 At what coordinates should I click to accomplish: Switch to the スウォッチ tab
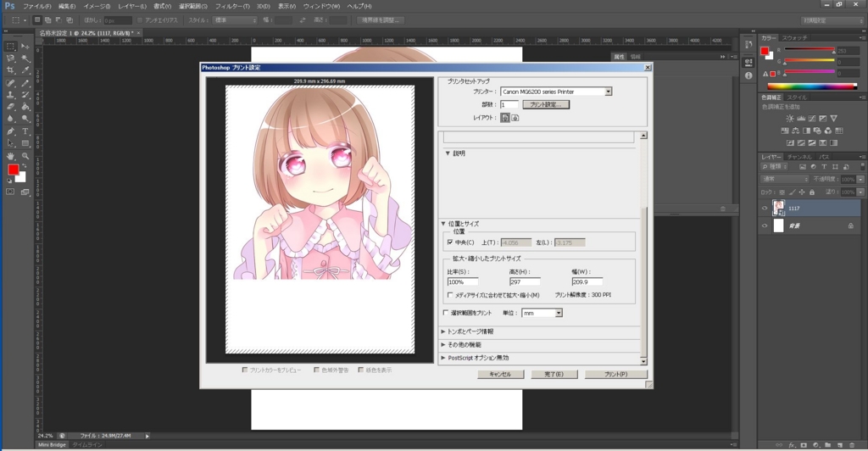[x=794, y=37]
